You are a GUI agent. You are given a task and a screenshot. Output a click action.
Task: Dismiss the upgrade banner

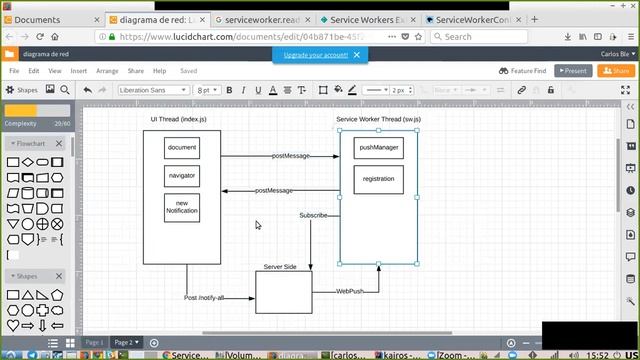click(357, 55)
